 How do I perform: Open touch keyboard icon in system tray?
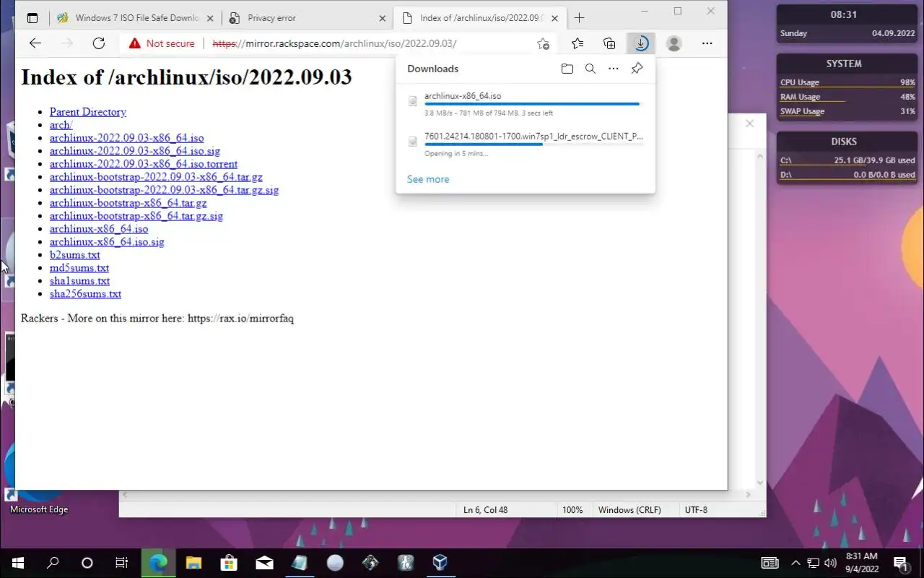click(770, 563)
